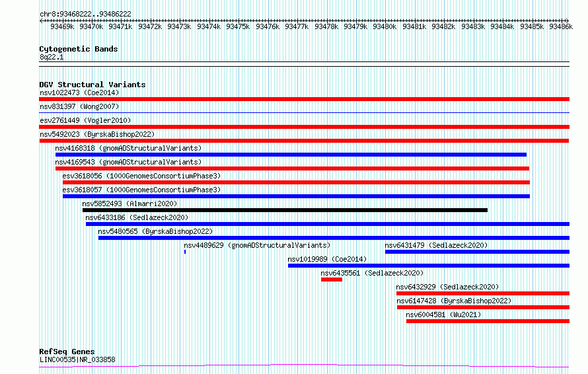Click nsv5852493 (Almarri2020) label
The height and width of the screenshot is (374, 588).
[129, 204]
